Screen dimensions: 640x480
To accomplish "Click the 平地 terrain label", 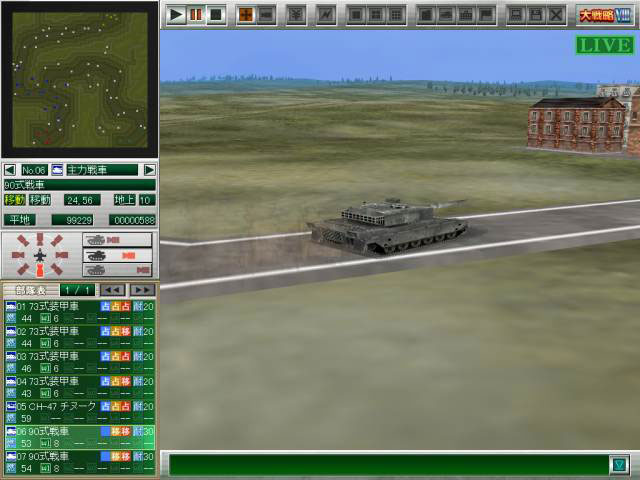I will coord(20,220).
